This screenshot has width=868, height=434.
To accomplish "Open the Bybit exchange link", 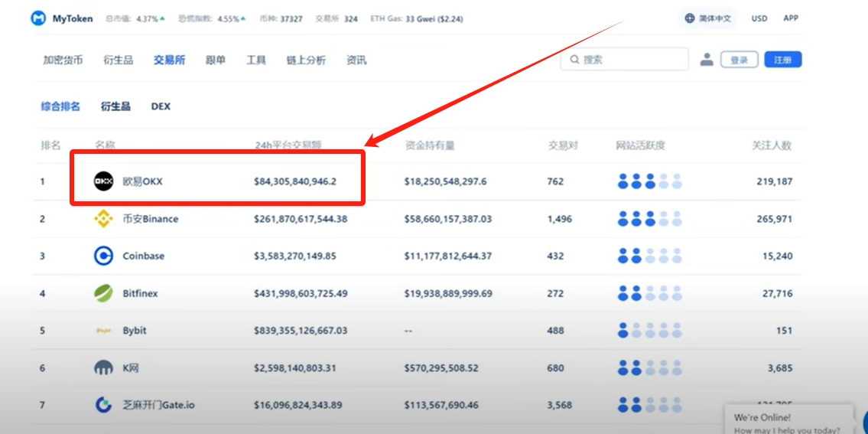I will 135,331.
